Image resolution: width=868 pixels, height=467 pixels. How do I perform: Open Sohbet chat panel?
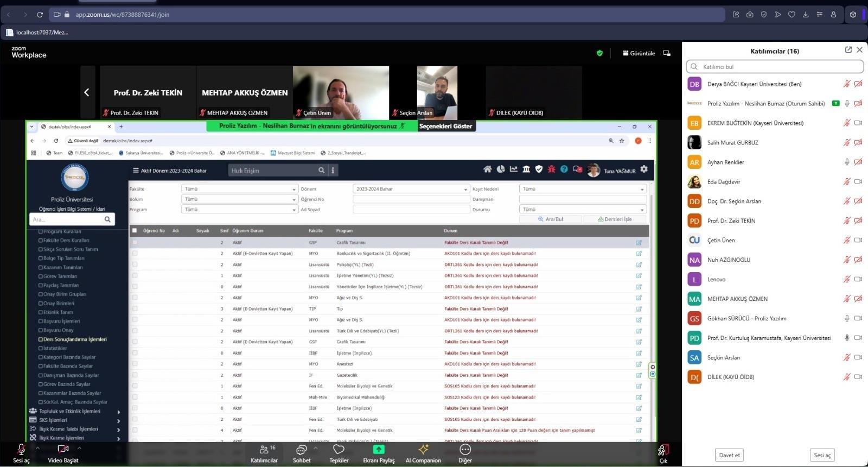pyautogui.click(x=301, y=450)
